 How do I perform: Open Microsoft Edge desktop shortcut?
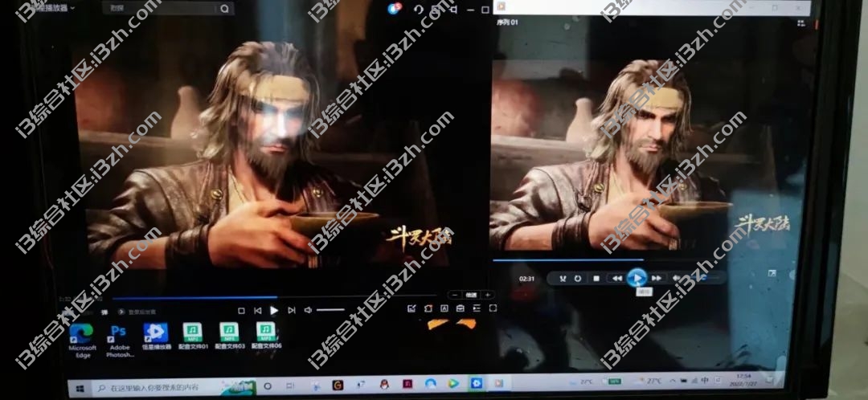tap(82, 341)
